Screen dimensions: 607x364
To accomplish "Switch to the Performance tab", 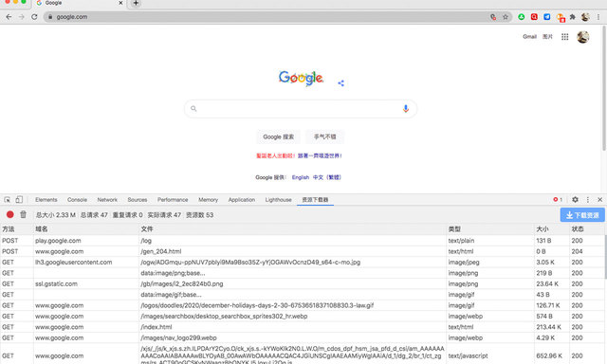I will pos(173,200).
